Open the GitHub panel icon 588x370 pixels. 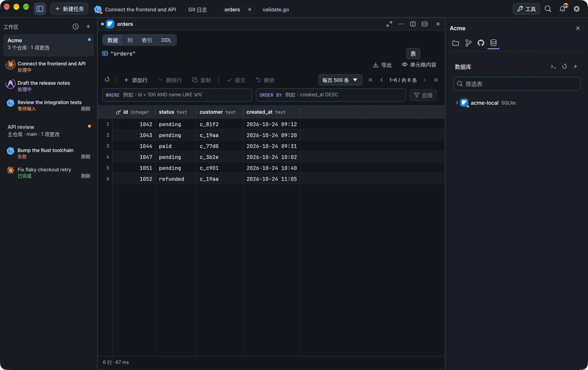(x=481, y=43)
